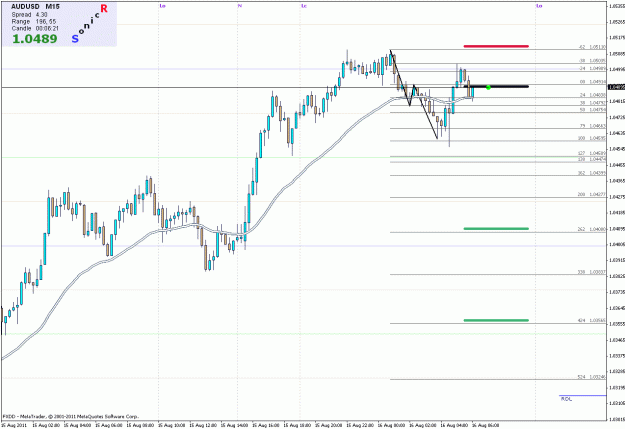Click the 424 Fibonacci level label
Image resolution: width=625 pixels, height=429 pixels.
click(x=592, y=321)
